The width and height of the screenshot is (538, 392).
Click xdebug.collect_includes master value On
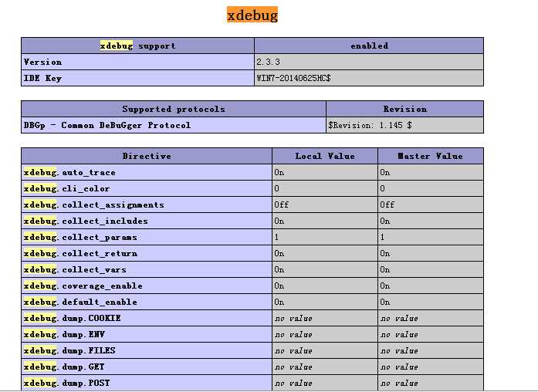coord(431,221)
